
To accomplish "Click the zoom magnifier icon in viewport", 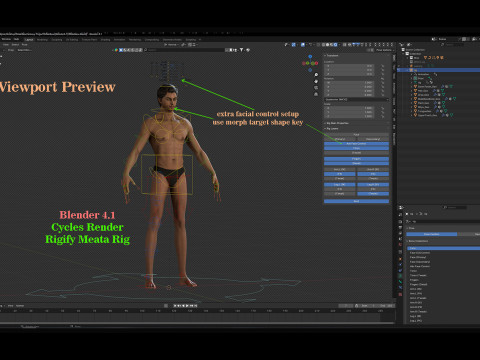I will point(316,75).
